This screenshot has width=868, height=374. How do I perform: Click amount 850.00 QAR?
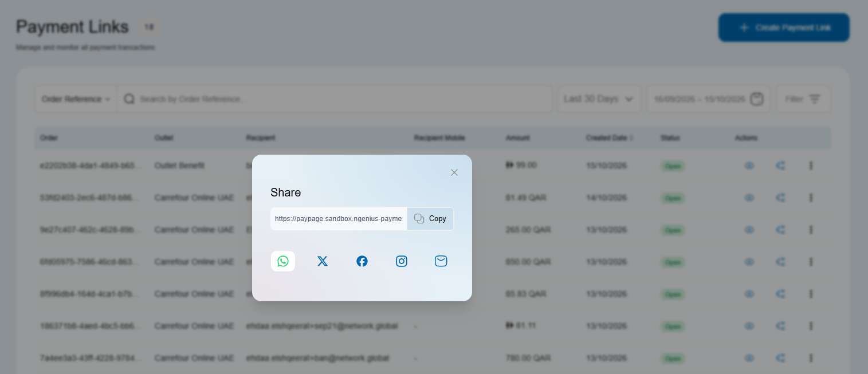tap(528, 262)
